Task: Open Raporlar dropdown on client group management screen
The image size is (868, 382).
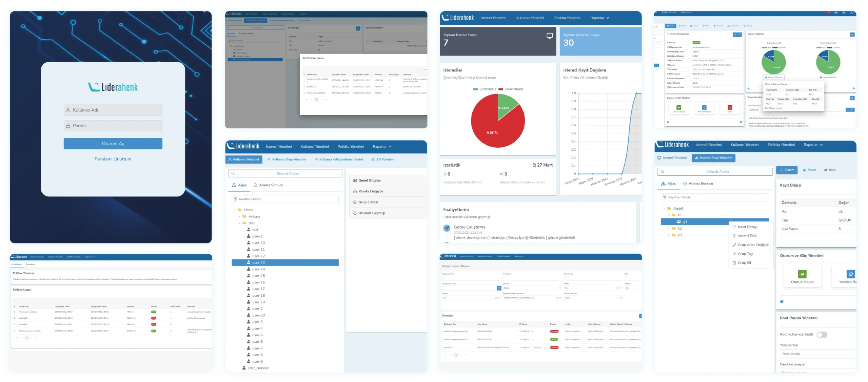Action: coord(813,145)
